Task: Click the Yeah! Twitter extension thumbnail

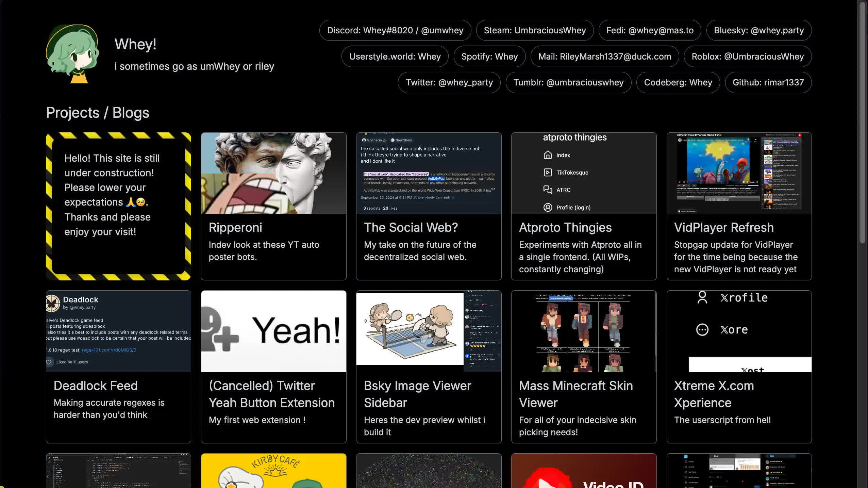Action: pyautogui.click(x=273, y=331)
